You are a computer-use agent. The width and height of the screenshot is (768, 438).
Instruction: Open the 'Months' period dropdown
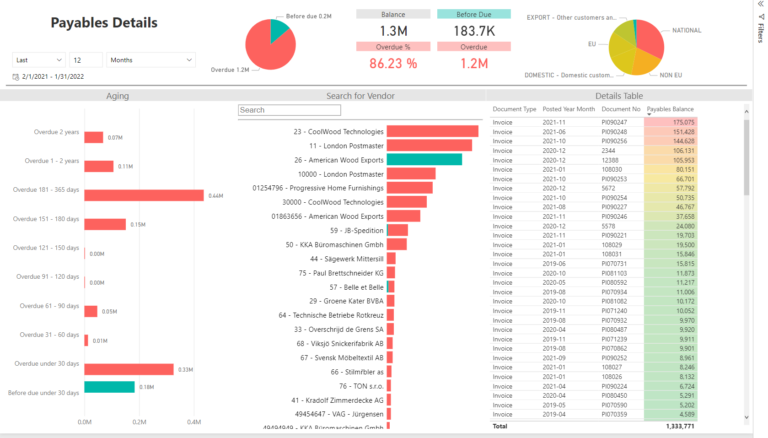tap(150, 60)
